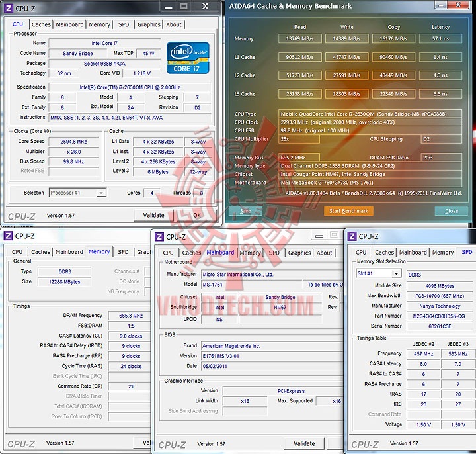Viewport: 476px width, 454px height.
Task: Click the Caches tab in the Memory CPU-Z window
Action: tap(41, 252)
